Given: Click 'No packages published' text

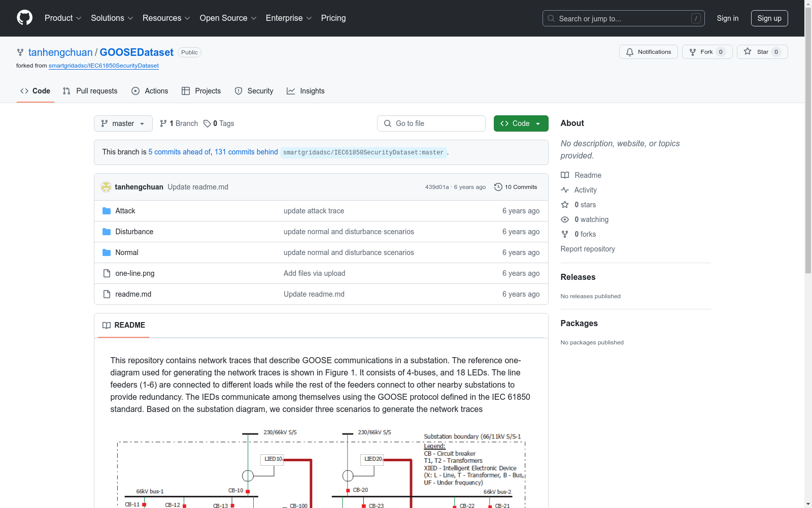Looking at the screenshot, I should (x=592, y=342).
